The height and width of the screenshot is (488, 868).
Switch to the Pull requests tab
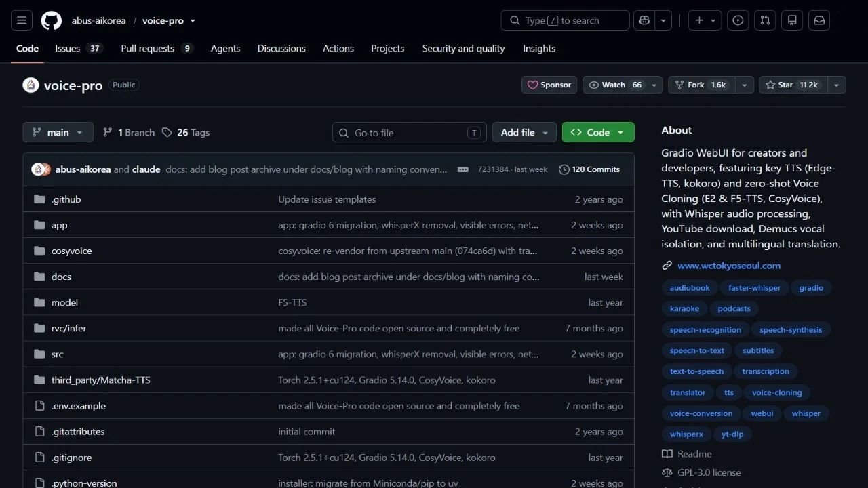157,48
